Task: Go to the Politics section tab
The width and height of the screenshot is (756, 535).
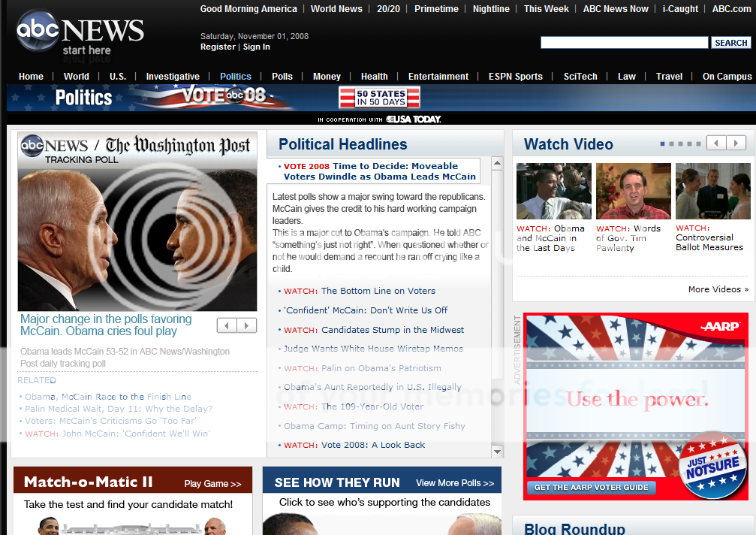Action: coord(235,76)
